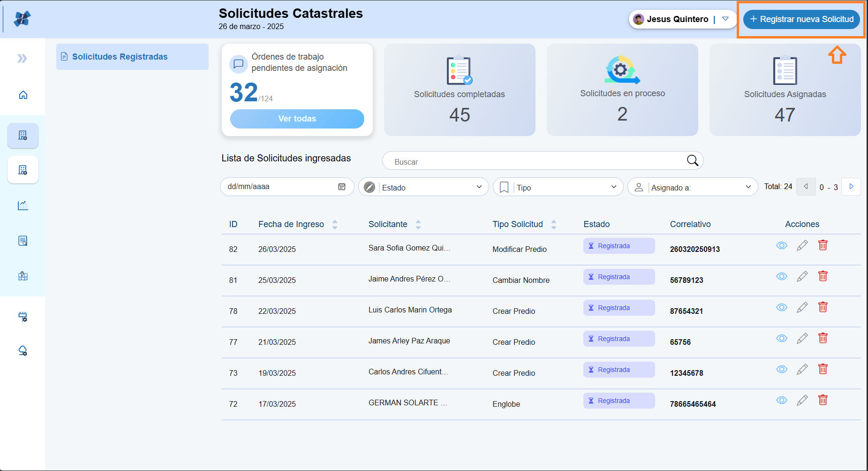Click Registrar nueva Solicitud button
868x471 pixels.
801,19
